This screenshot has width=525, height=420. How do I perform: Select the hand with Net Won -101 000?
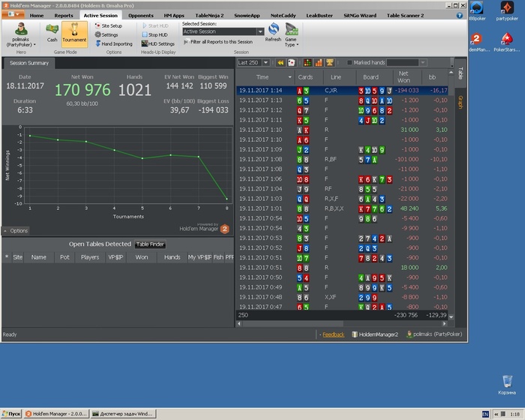point(342,160)
